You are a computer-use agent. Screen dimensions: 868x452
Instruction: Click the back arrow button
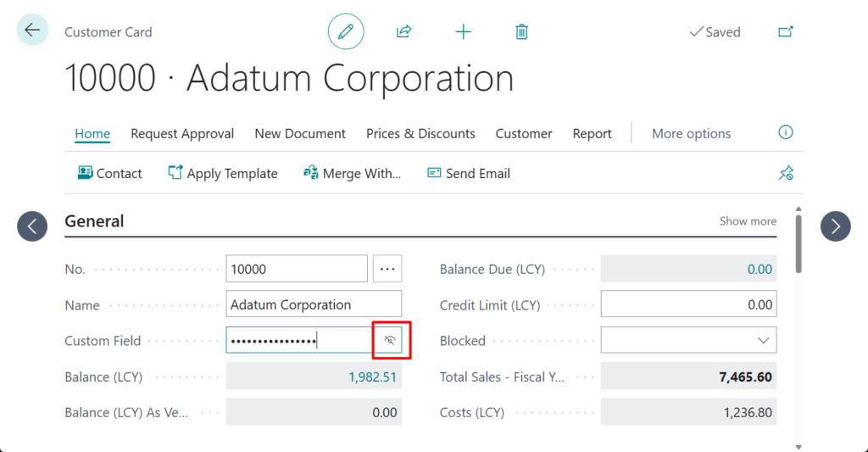pos(32,31)
